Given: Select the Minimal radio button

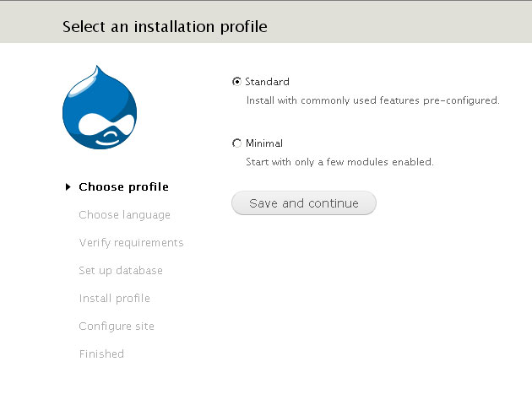Looking at the screenshot, I should coord(236,143).
